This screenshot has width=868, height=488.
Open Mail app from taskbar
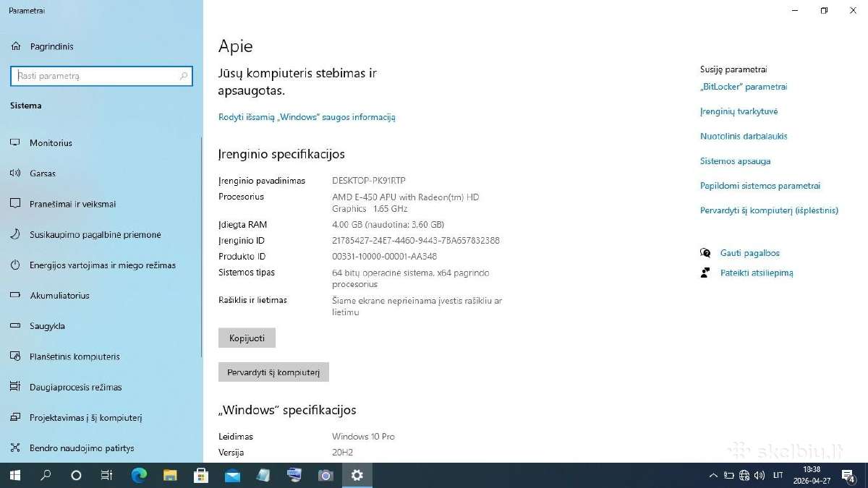(x=232, y=475)
